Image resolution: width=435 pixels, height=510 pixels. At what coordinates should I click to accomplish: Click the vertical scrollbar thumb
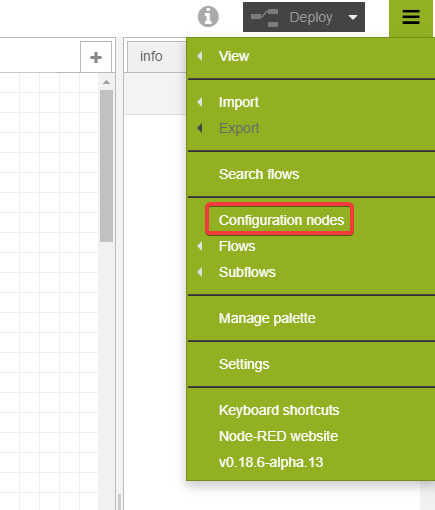click(x=106, y=166)
